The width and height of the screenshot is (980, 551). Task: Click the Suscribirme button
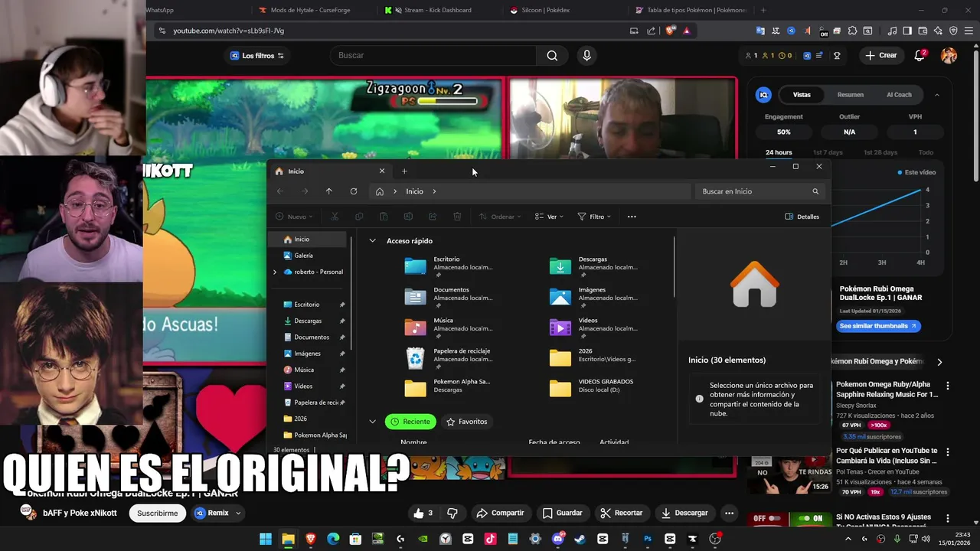[158, 513]
